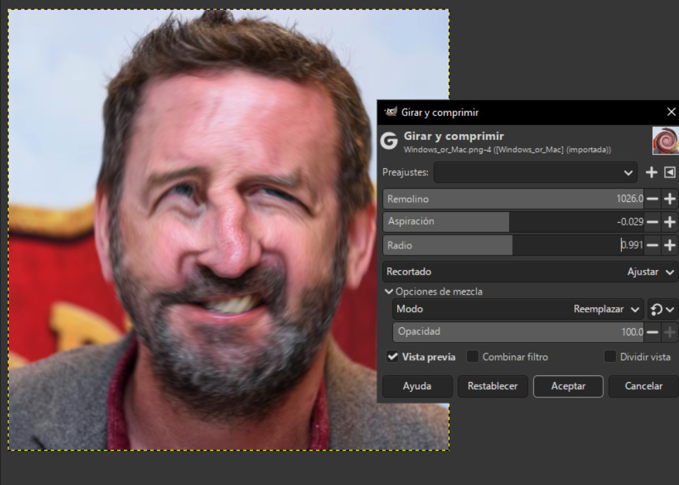Increase the Radio value with plus
This screenshot has width=679, height=485.
pos(670,245)
